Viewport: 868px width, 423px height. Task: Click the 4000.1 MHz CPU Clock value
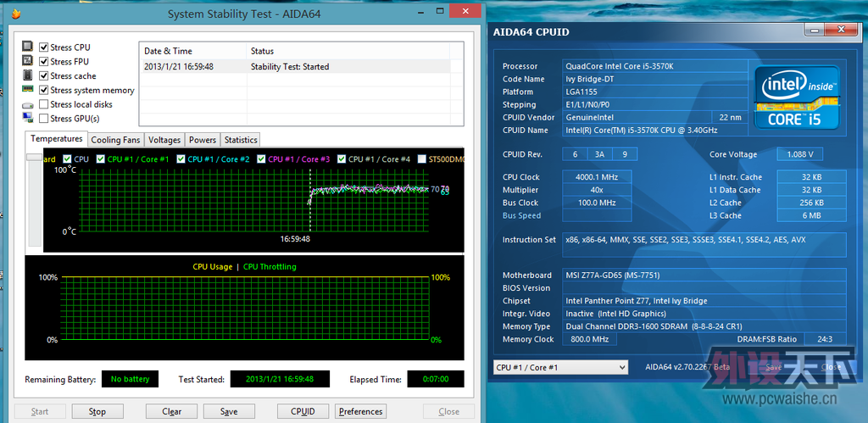pyautogui.click(x=597, y=177)
